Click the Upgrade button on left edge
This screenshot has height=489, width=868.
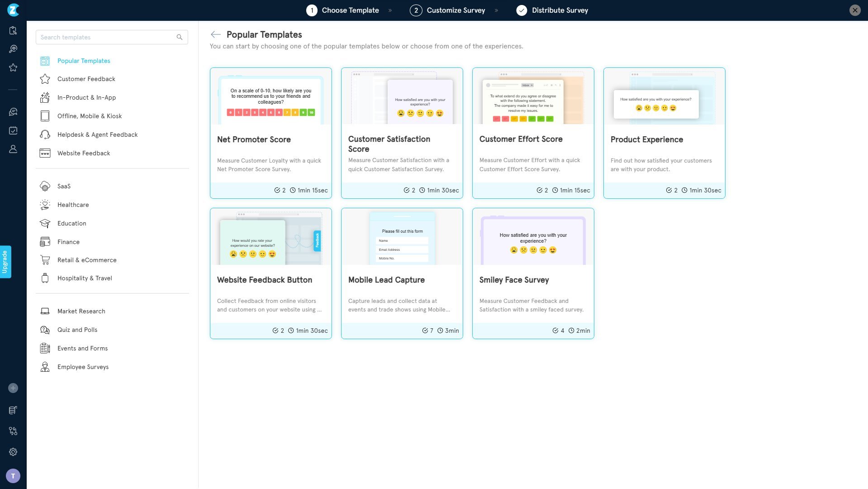(x=5, y=262)
